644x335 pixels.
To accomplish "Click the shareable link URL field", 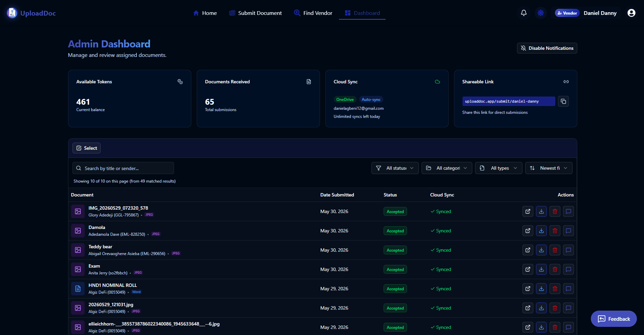I will 509,101.
